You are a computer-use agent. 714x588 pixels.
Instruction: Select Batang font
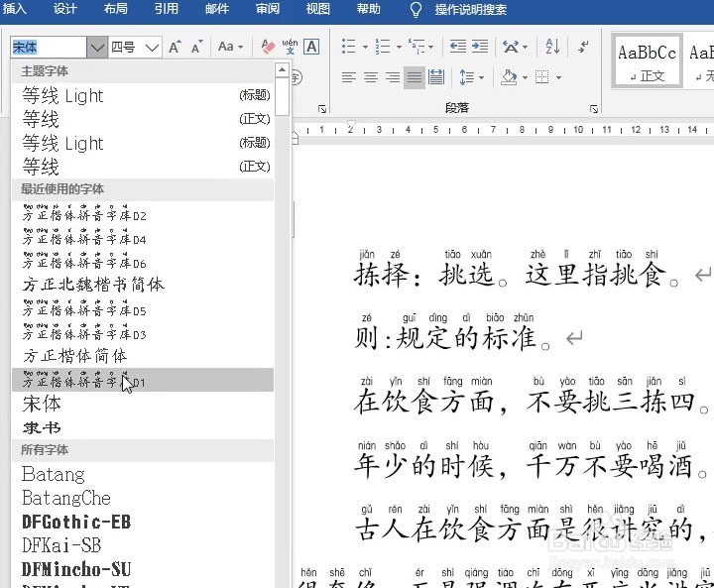tap(143, 475)
